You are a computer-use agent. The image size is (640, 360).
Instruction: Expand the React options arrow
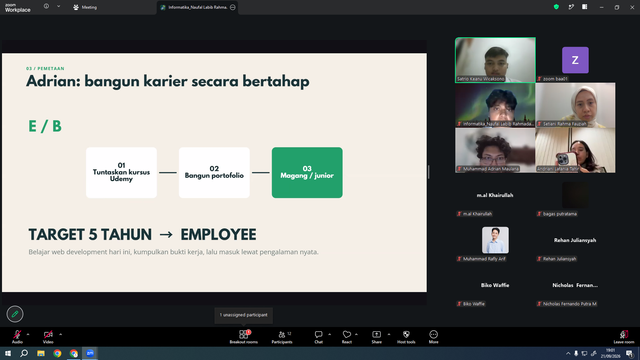point(356,334)
